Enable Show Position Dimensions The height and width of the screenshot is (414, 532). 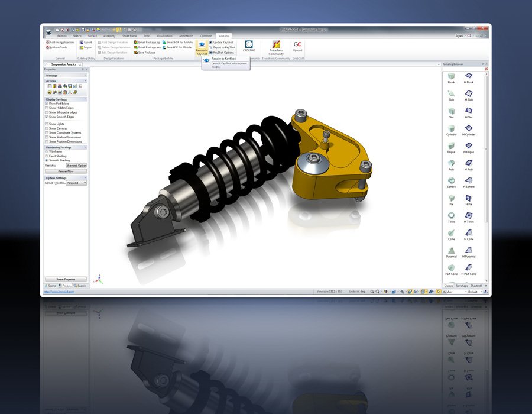click(47, 141)
